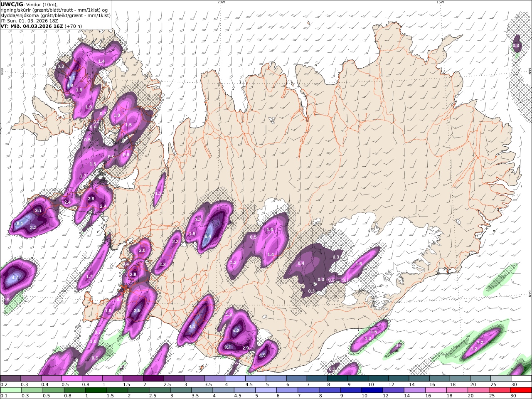Pick the magenta 1.5 snow legend swatch
Screen dimensions: 532x399
(x=133, y=378)
